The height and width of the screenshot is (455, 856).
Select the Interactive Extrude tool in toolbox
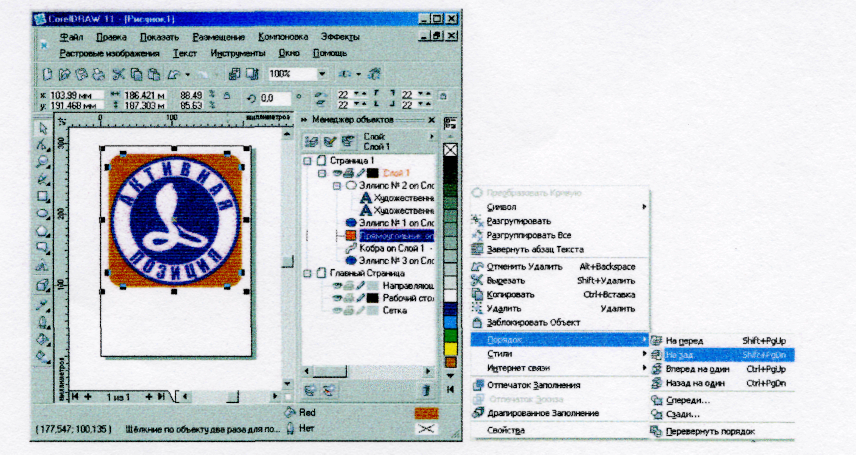click(43, 285)
